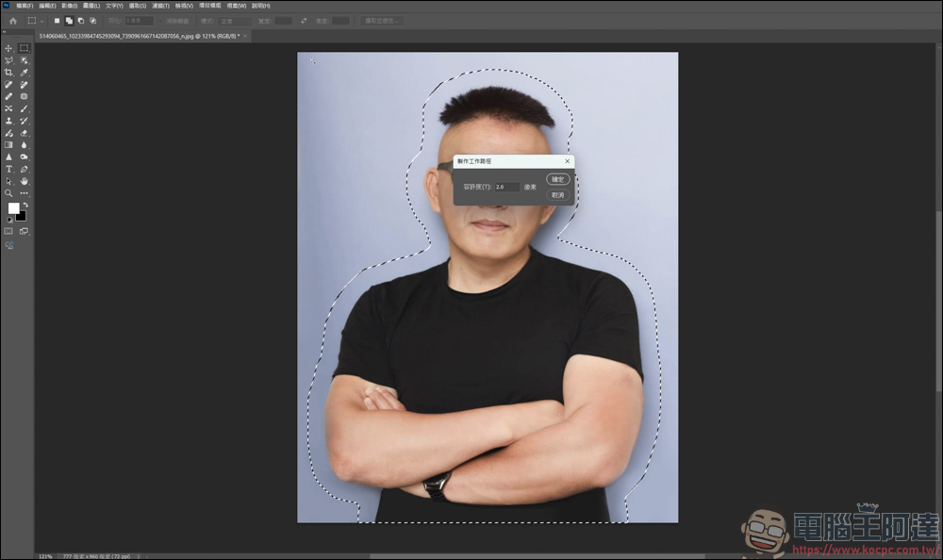Change the screen mode
This screenshot has width=943, height=560.
(25, 231)
